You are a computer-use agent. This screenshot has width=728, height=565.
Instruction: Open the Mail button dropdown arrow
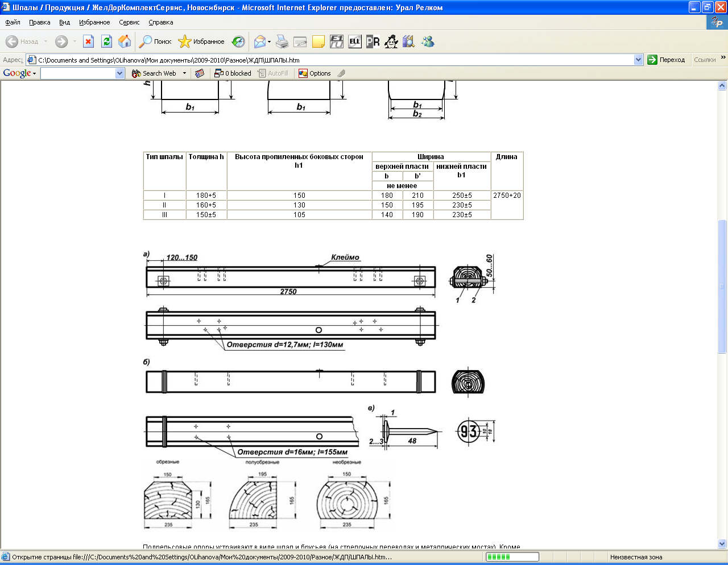(x=269, y=41)
